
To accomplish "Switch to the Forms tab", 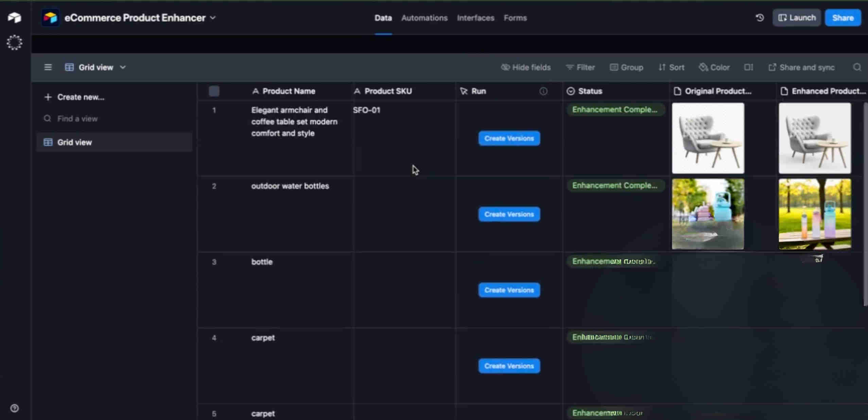I will [515, 18].
